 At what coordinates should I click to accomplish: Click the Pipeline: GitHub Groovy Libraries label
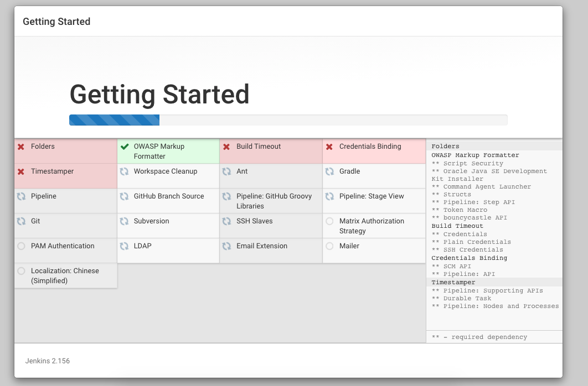tap(274, 201)
